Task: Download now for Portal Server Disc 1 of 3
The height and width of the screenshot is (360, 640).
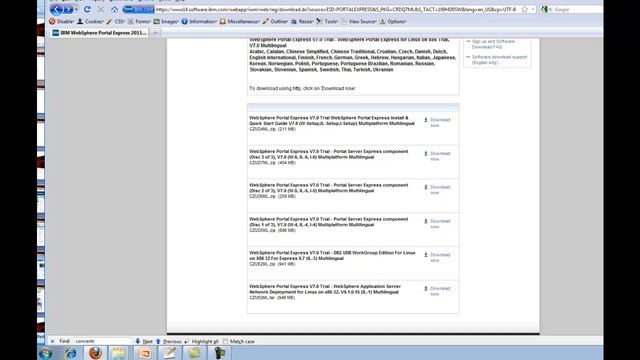Action: point(437,224)
